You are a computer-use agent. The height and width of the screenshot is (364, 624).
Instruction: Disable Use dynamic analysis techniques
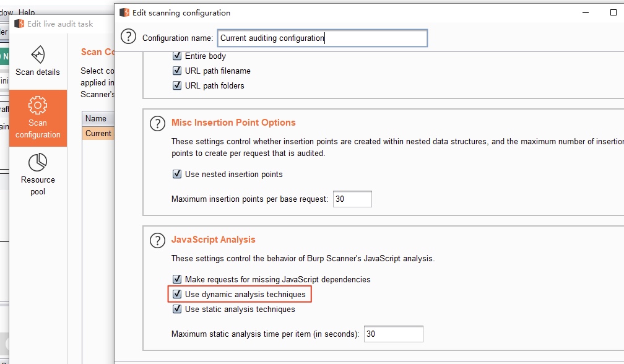click(177, 294)
